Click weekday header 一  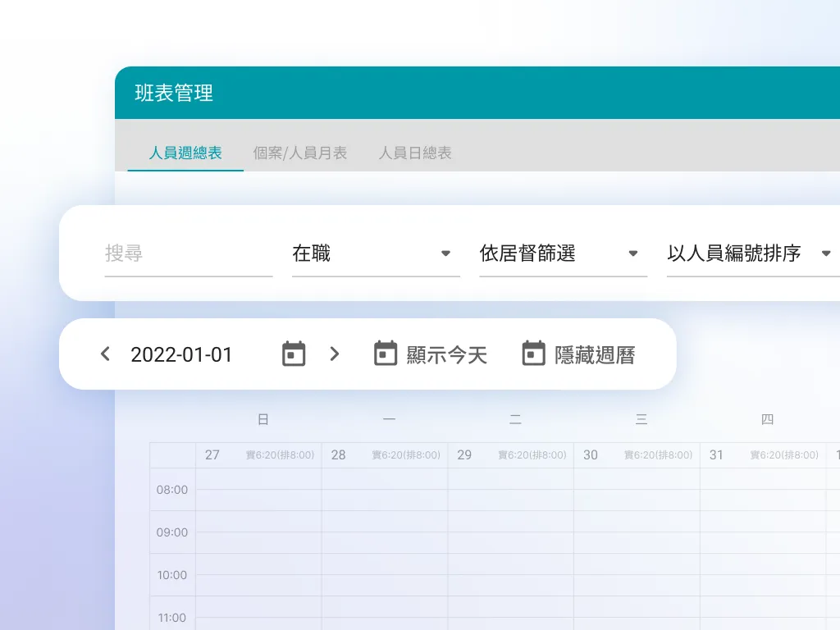[390, 419]
